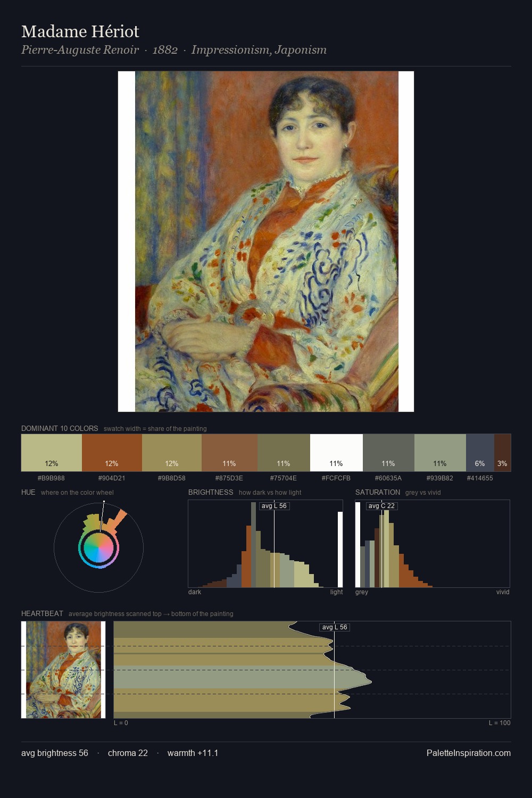Pick the #60635A grey swatch
Image resolution: width=532 pixels, height=798 pixels.
[x=388, y=453]
